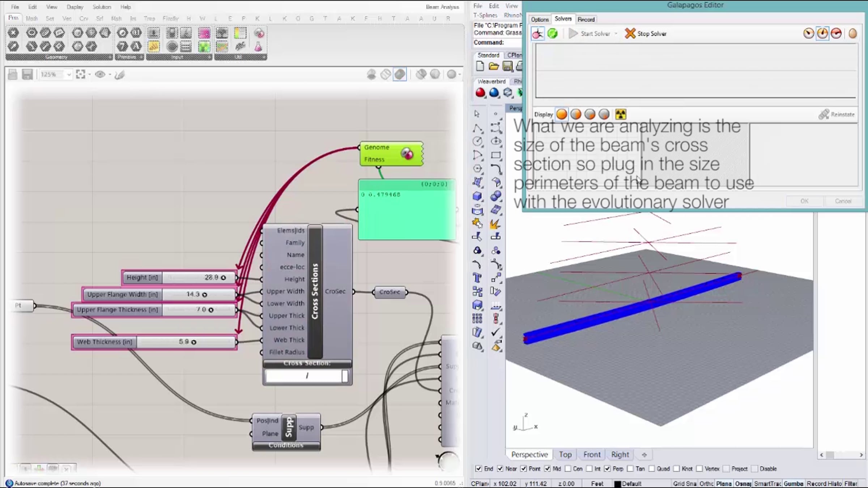Enable the Cen osnap checkbox

pyautogui.click(x=568, y=469)
